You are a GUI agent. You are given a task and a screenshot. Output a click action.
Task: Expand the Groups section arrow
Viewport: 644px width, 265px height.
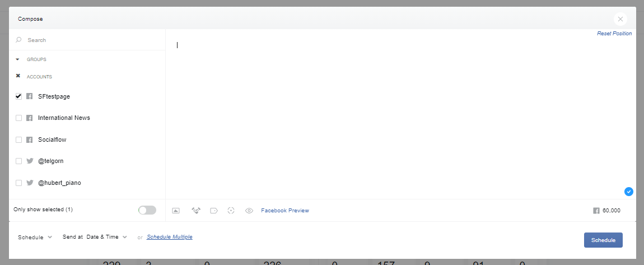coord(18,59)
